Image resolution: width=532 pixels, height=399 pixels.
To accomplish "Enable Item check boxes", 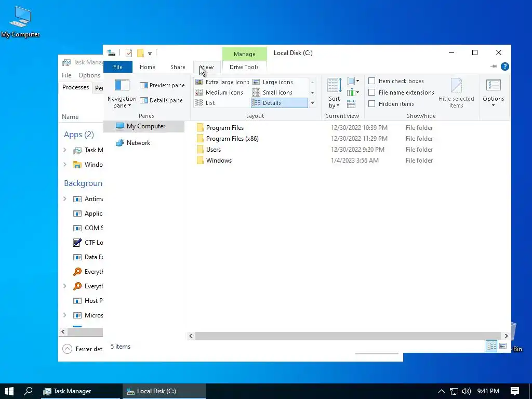I will click(x=372, y=81).
